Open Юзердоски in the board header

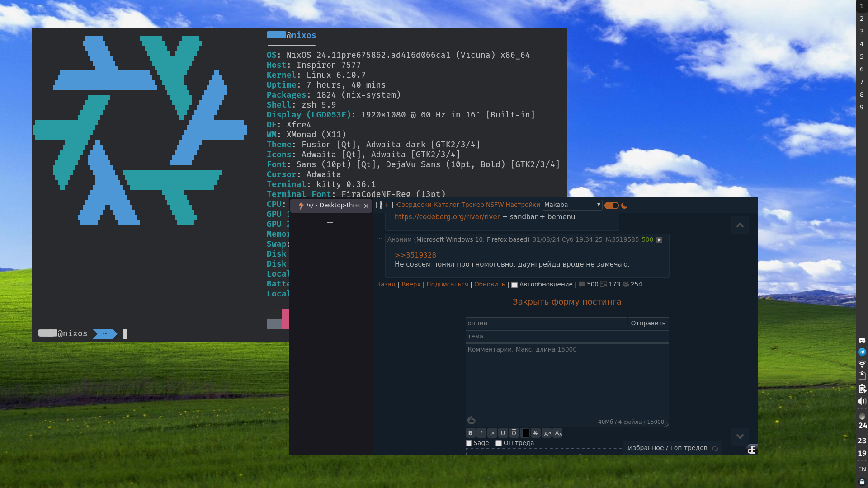point(413,205)
